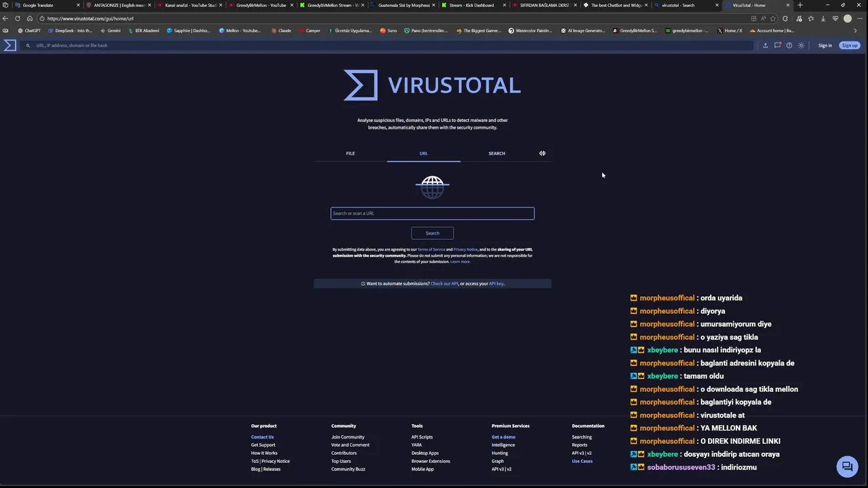Image resolution: width=868 pixels, height=488 pixels.
Task: Close the virustotal - Search browser tab
Action: pos(717,5)
